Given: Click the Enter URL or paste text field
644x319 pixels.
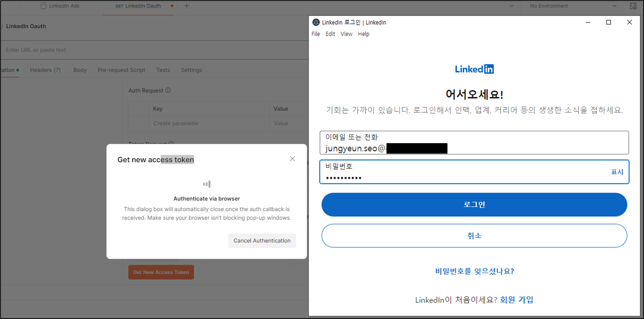Looking at the screenshot, I should [x=155, y=50].
